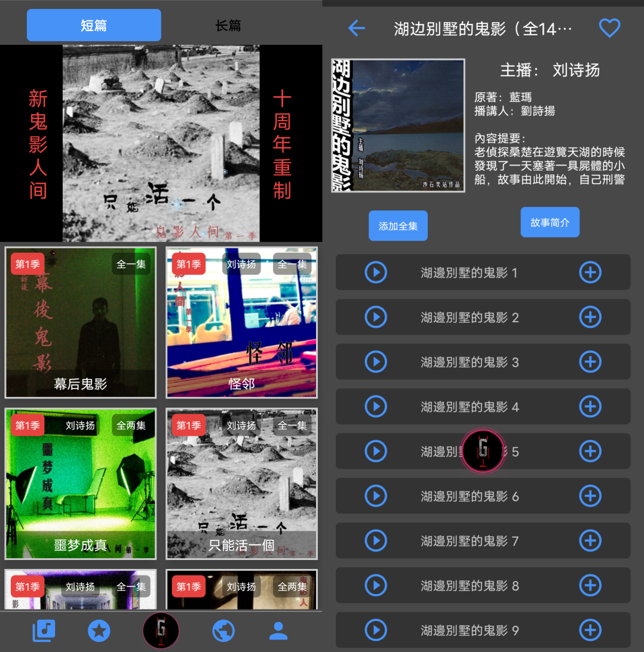Screen dimensions: 644x652
Task: Tap the 第1季 badge on 幕后鬼影
Action: click(x=27, y=264)
